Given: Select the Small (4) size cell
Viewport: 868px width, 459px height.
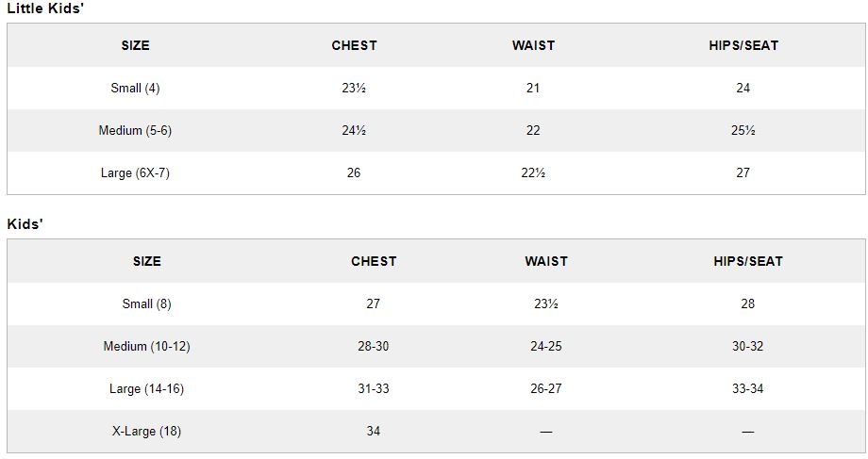Looking at the screenshot, I should [x=135, y=89].
